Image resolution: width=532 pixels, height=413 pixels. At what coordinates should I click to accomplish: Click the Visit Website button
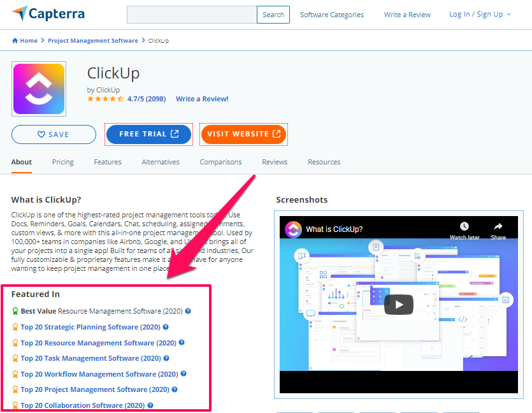pyautogui.click(x=243, y=134)
